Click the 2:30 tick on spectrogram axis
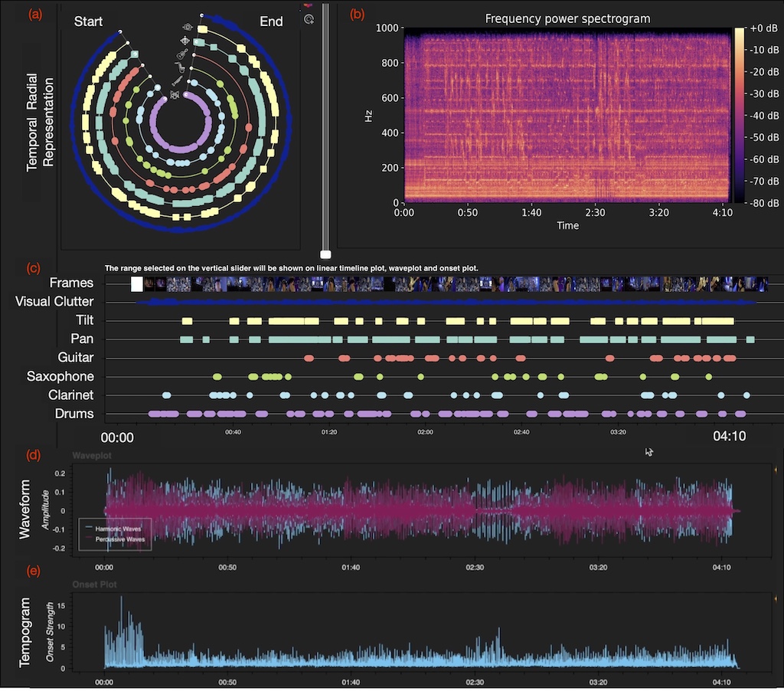Viewport: 784px width, 691px height. pos(595,213)
